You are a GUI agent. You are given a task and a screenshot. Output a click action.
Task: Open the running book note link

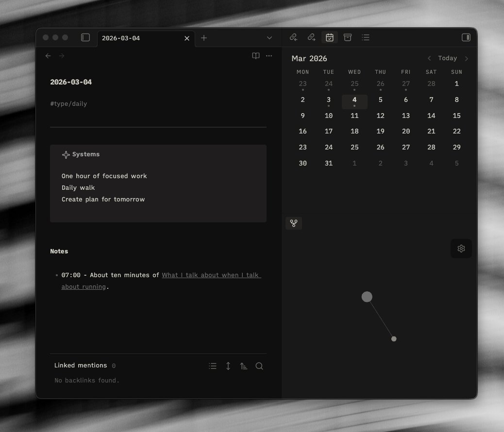[x=161, y=281]
